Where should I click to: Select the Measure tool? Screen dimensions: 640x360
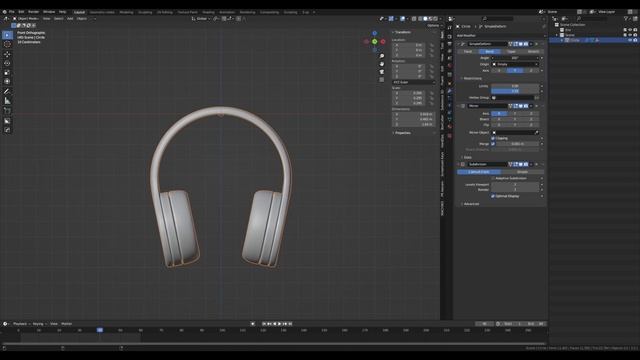click(x=7, y=101)
